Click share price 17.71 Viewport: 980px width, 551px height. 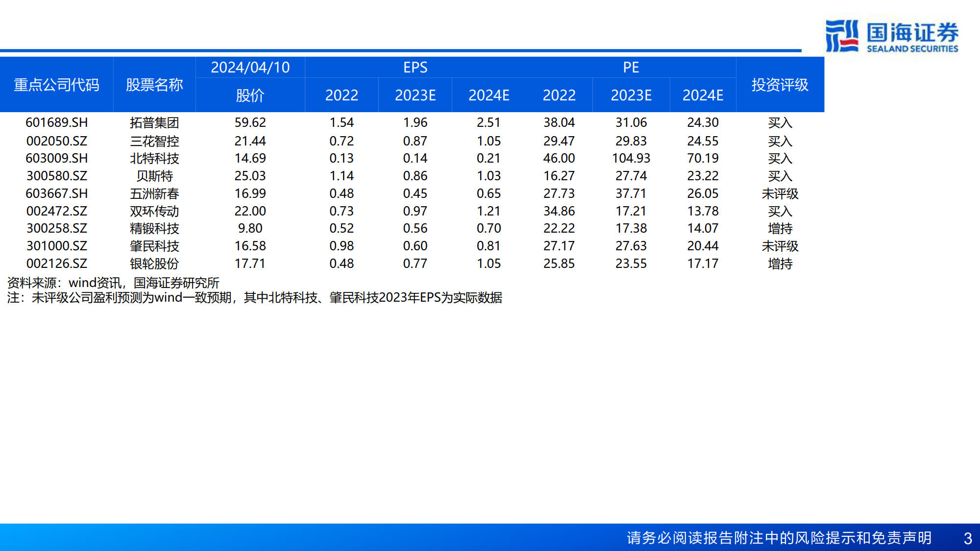click(x=250, y=264)
